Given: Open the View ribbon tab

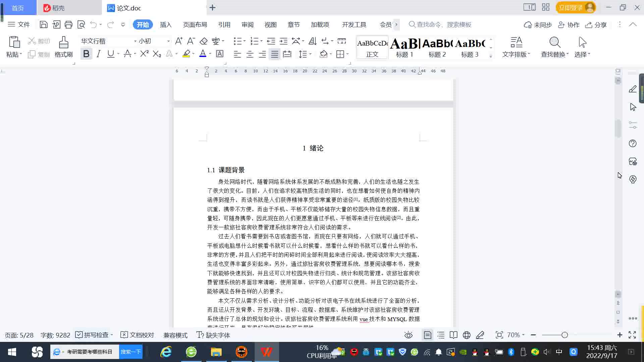Looking at the screenshot, I should 270,24.
